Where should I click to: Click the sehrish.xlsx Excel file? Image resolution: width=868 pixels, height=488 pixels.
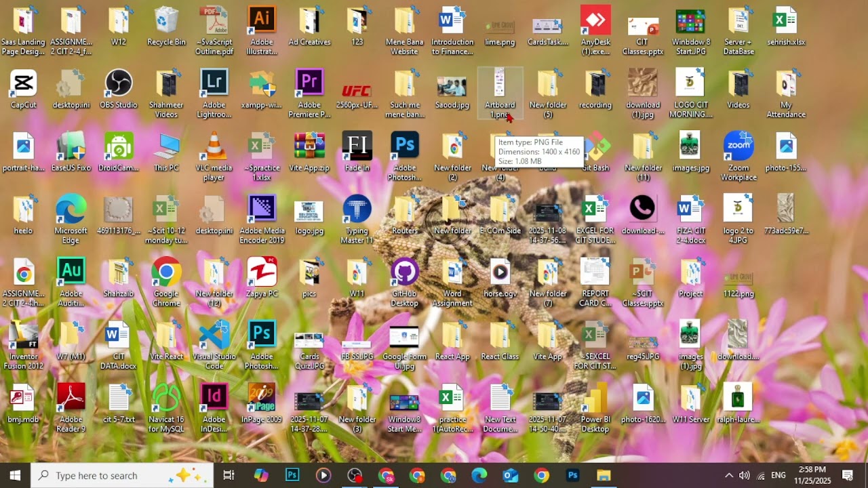786,27
